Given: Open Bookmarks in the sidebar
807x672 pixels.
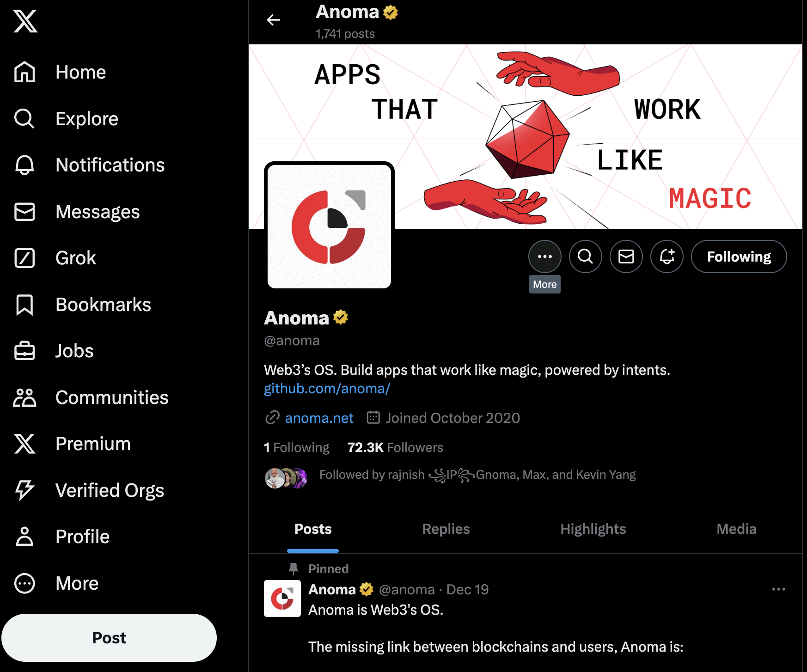Looking at the screenshot, I should (x=82, y=305).
